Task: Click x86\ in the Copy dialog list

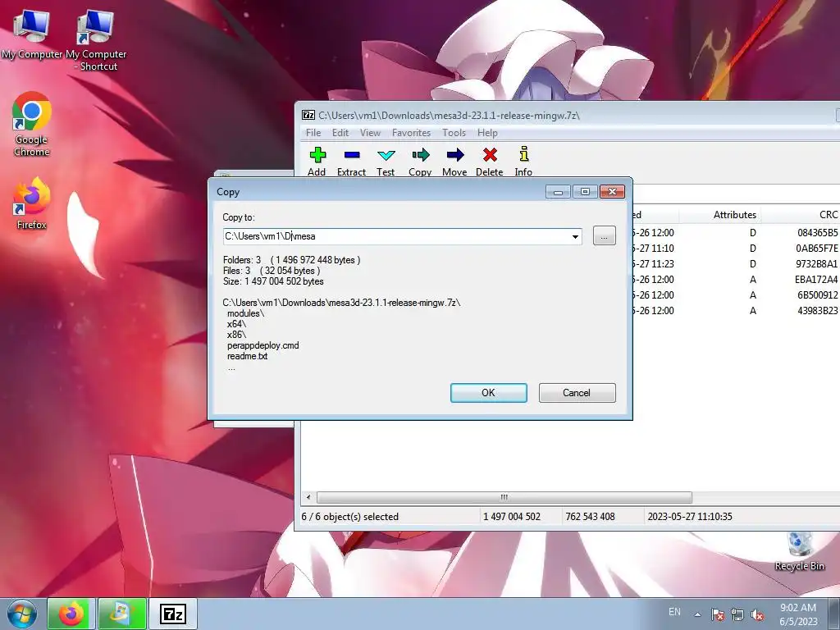Action: click(x=236, y=335)
